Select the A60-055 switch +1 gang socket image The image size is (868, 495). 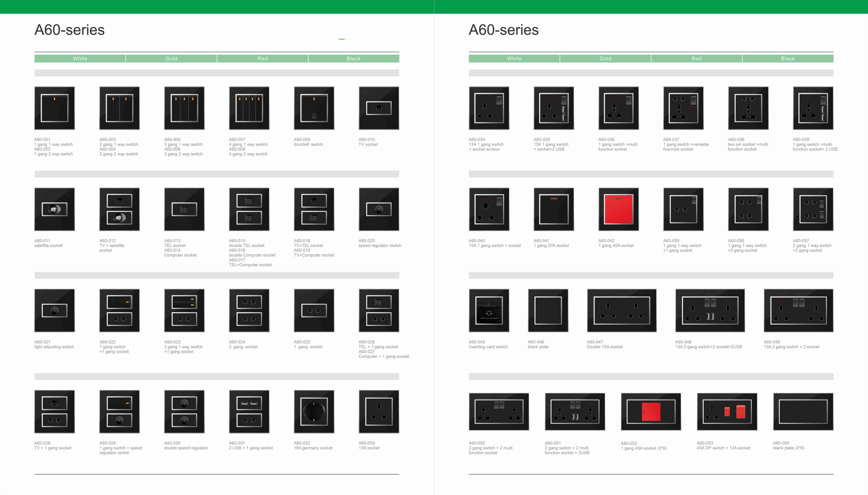click(683, 209)
